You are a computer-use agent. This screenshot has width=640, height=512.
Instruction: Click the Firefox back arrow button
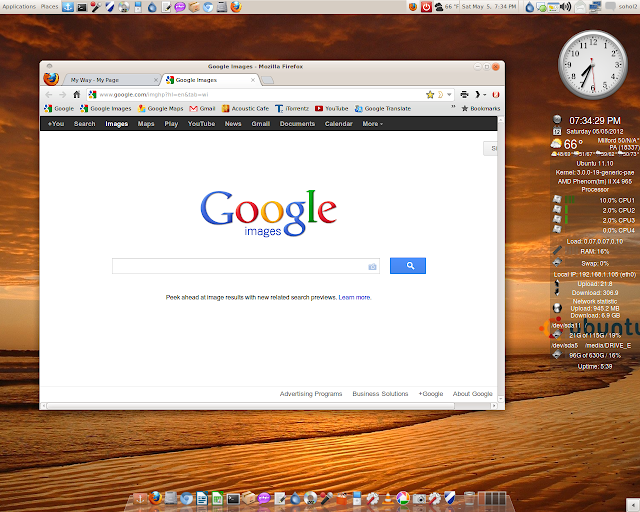[49, 95]
